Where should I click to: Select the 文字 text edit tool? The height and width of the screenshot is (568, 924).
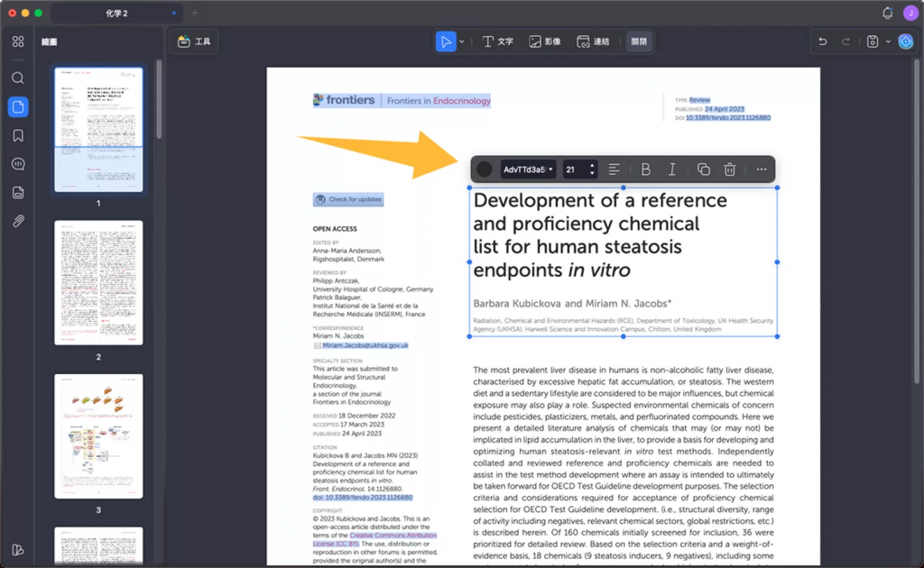click(497, 41)
